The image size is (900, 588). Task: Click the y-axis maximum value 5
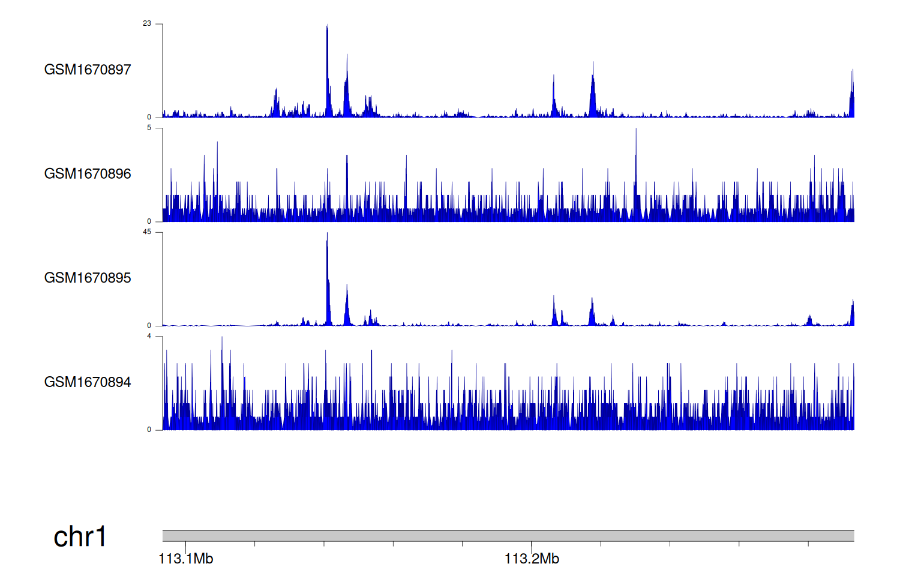[x=149, y=128]
